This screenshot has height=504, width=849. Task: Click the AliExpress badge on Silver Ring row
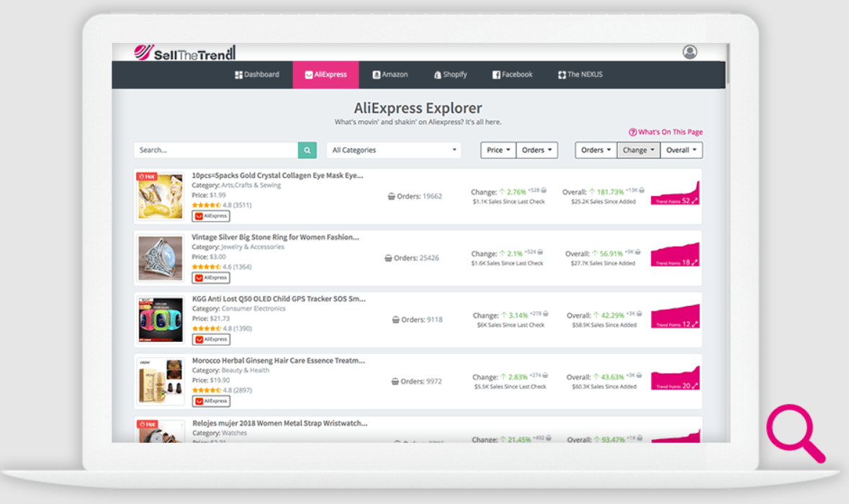click(x=211, y=278)
